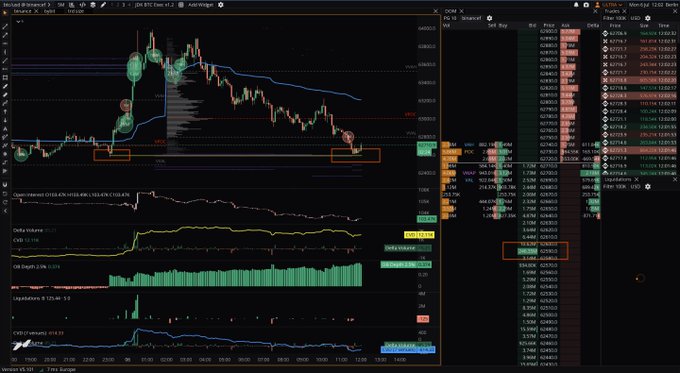Open Trades panel settings gear
The image size is (680, 373).
click(647, 18)
